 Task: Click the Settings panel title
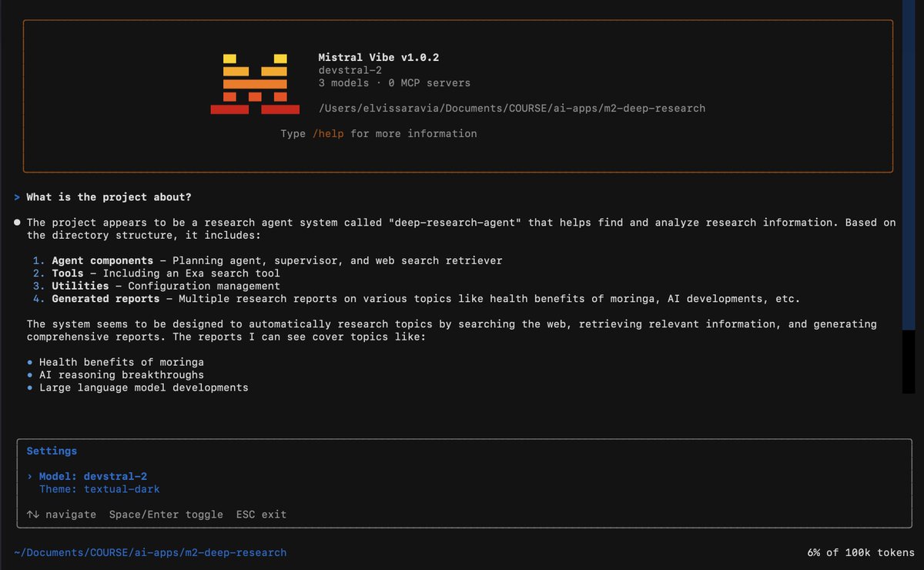coord(52,451)
